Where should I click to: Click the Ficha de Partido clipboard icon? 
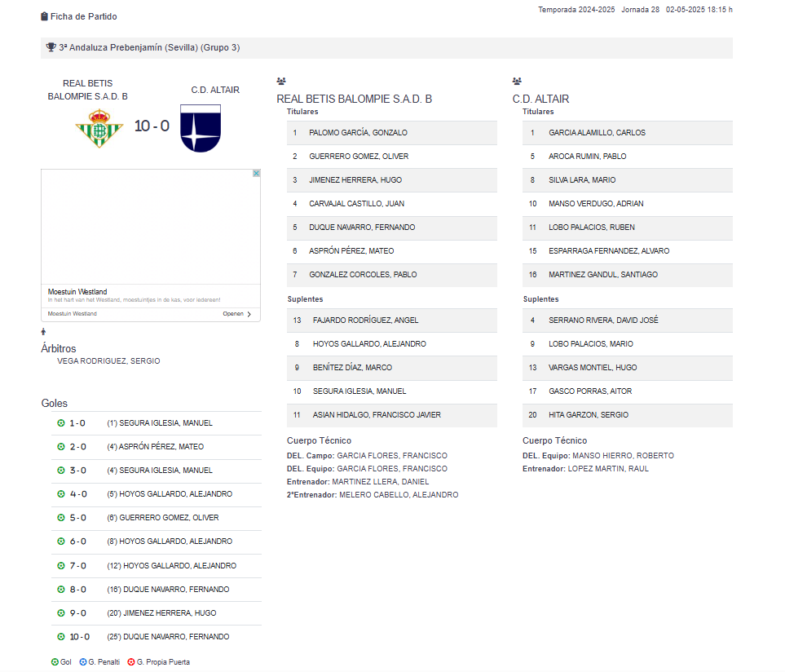(x=44, y=16)
